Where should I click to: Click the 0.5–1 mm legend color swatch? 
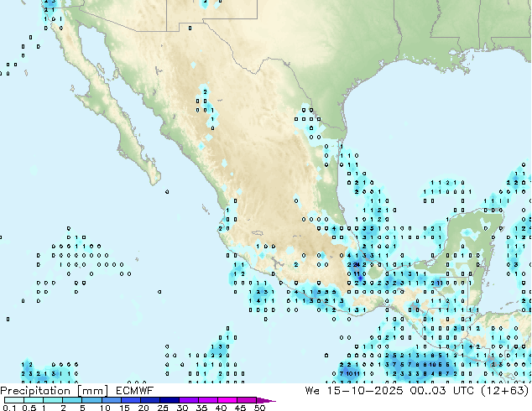click(x=34, y=400)
